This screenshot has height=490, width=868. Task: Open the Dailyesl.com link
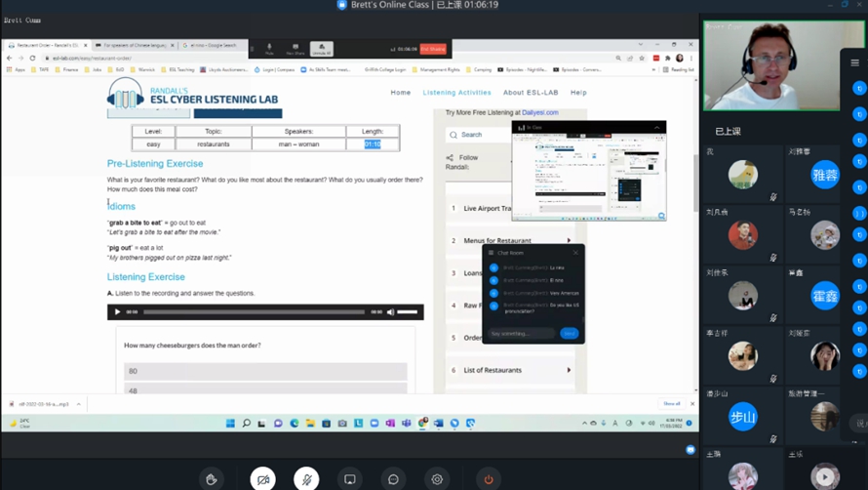[539, 112]
